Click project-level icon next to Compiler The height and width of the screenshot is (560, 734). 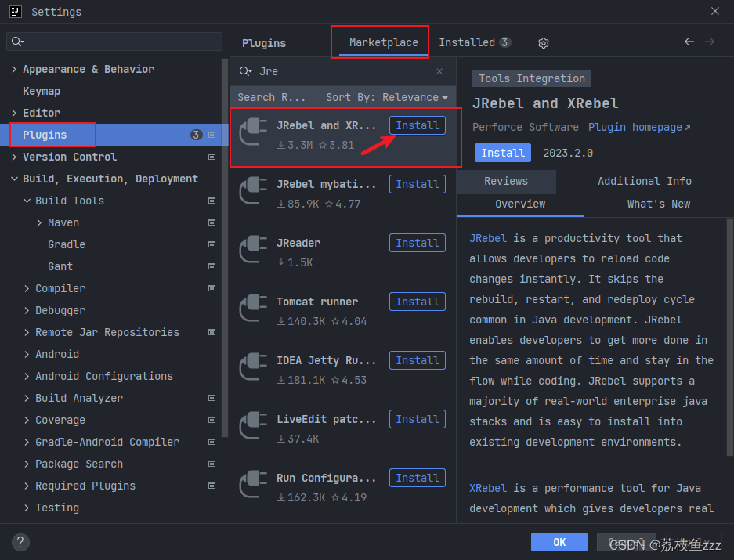tap(212, 288)
